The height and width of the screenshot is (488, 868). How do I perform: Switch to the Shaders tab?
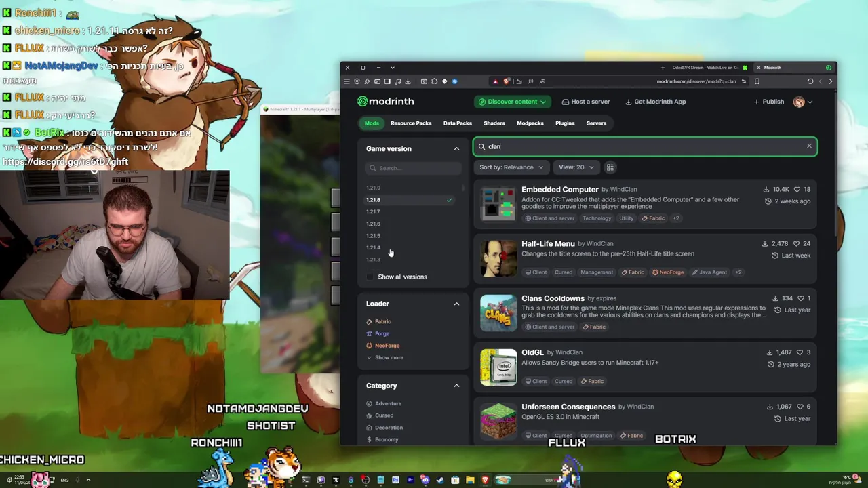pyautogui.click(x=494, y=123)
